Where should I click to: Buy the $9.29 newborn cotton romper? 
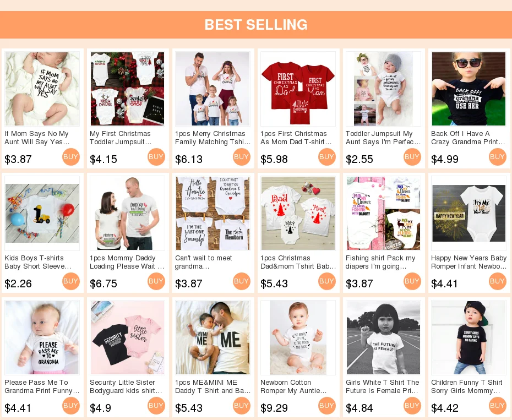[327, 406]
